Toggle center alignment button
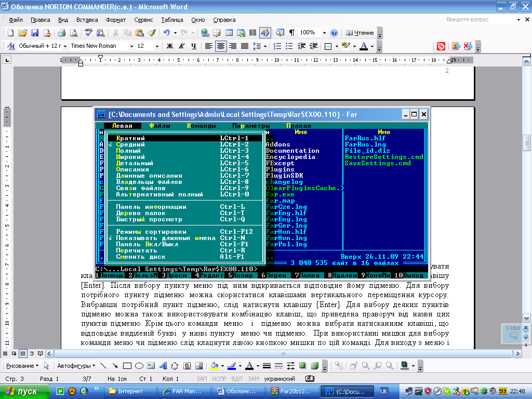The height and width of the screenshot is (399, 532). pyautogui.click(x=220, y=46)
